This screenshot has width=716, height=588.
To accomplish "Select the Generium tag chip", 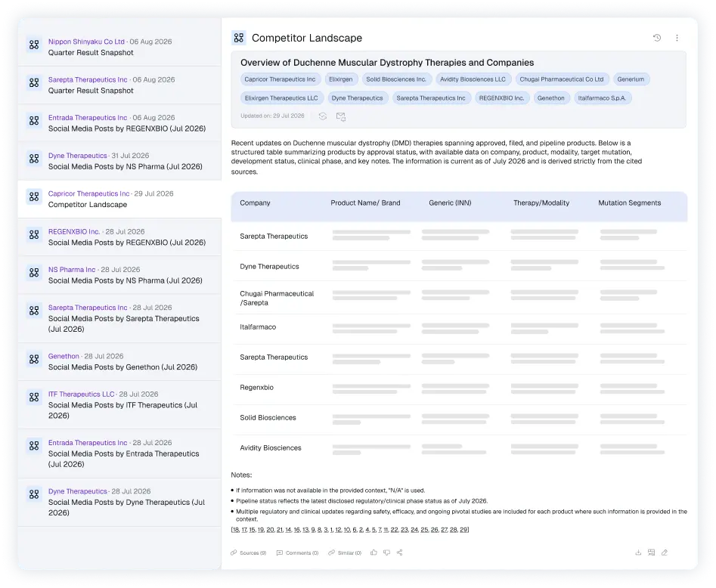I will pos(631,79).
